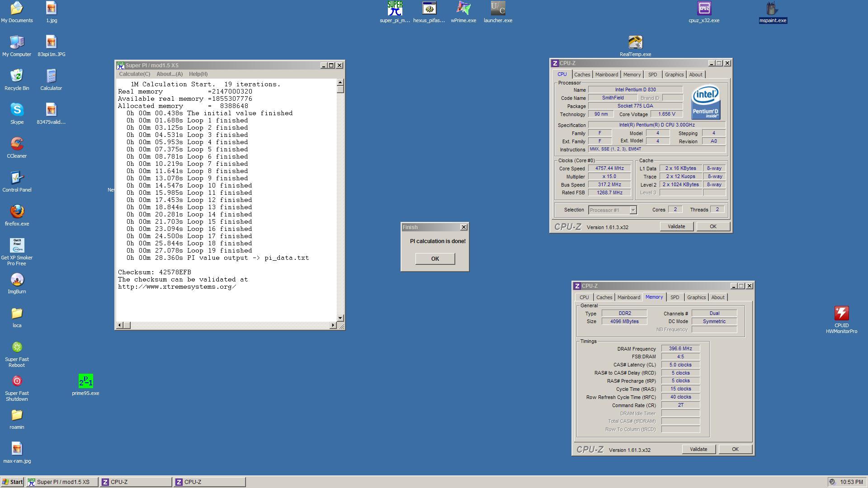Viewport: 868px width, 488px height.
Task: Click Validate in the top CPU-Z window
Action: pos(676,226)
